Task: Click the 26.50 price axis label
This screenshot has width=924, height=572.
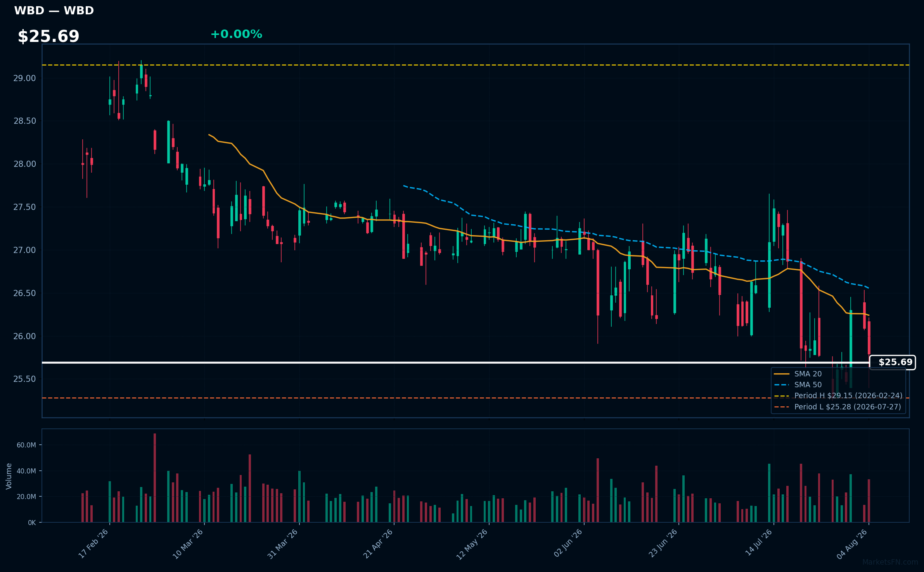Action: 24,293
